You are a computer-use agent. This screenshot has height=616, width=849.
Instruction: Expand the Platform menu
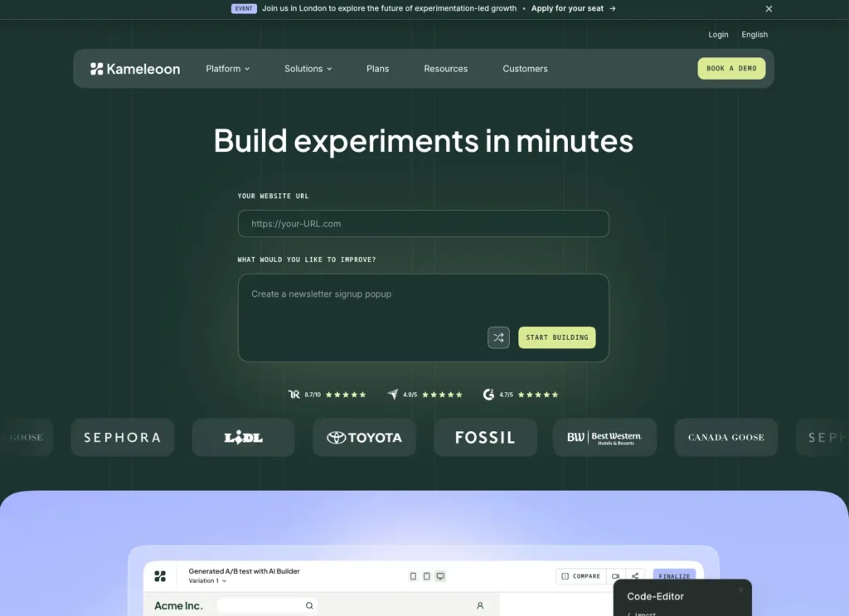227,69
